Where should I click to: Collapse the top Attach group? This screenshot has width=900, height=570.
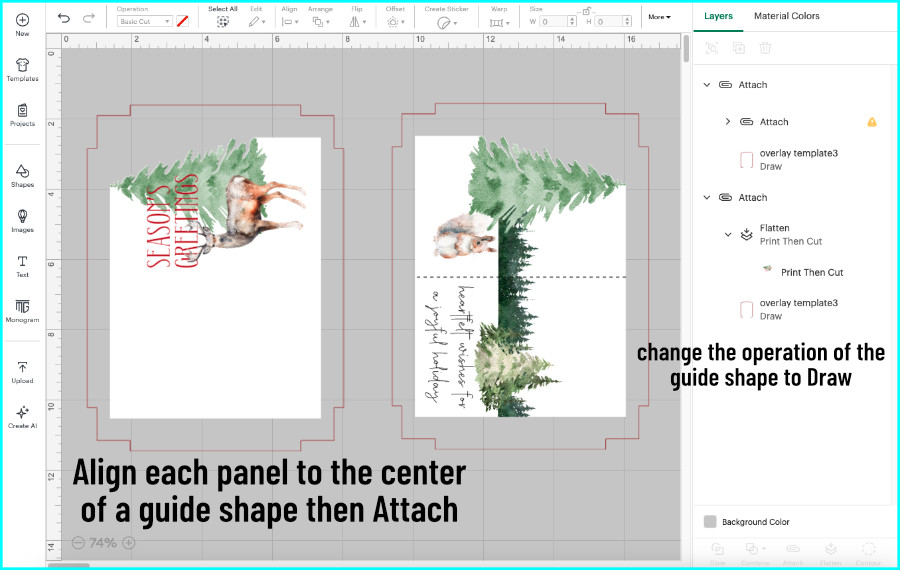[x=707, y=84]
